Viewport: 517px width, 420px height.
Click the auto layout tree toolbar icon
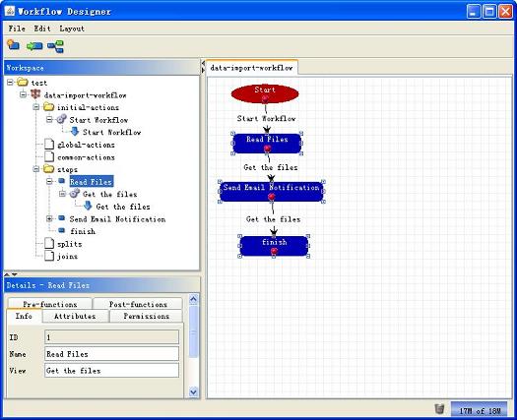tap(55, 46)
